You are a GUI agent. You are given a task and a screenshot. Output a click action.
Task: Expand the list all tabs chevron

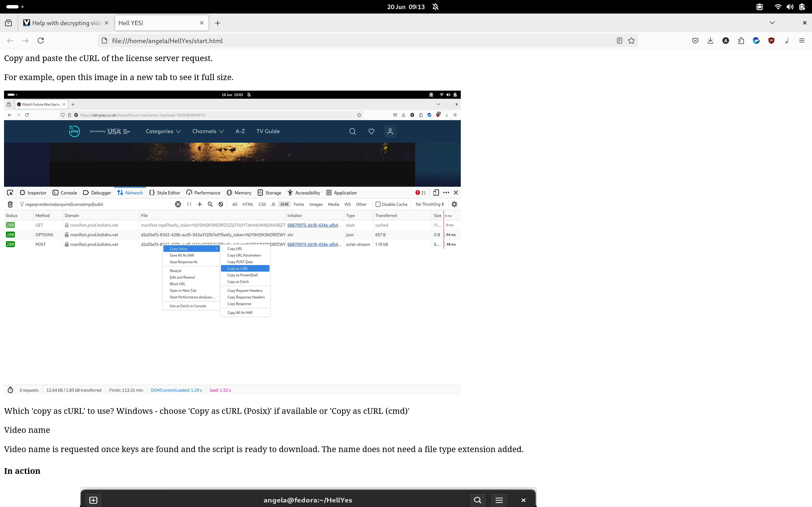(772, 23)
